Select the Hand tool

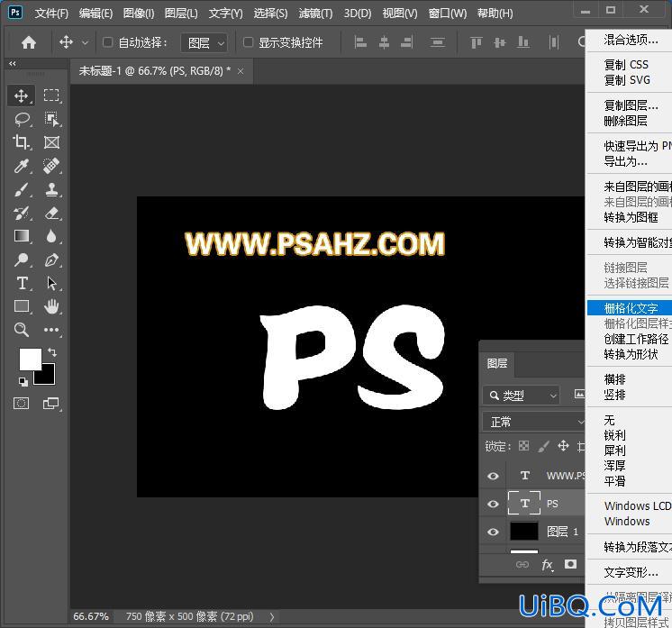tap(51, 306)
